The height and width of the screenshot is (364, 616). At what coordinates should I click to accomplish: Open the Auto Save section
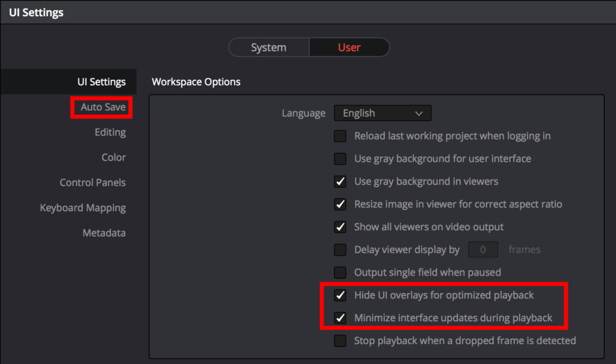point(103,107)
